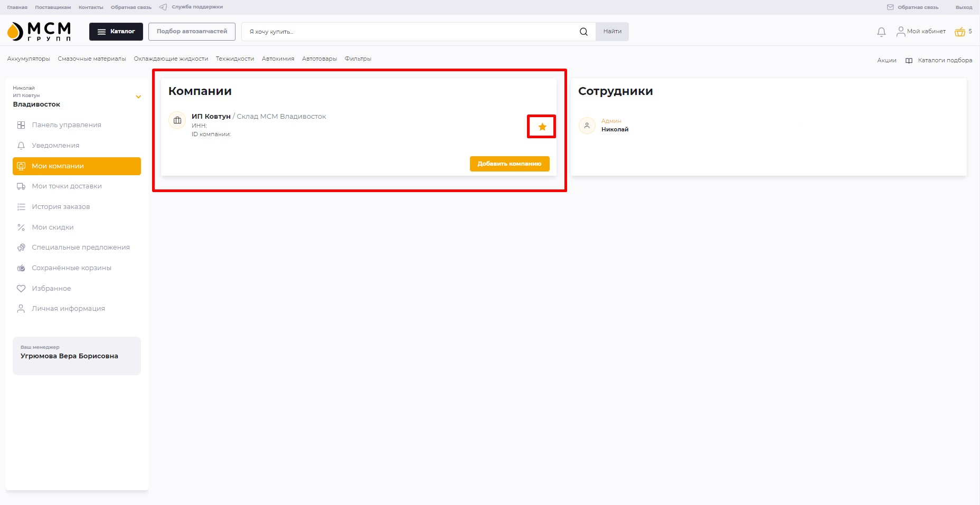Click the Мои точки доставки truck icon
Screen dimensions: 980x505
pos(21,186)
